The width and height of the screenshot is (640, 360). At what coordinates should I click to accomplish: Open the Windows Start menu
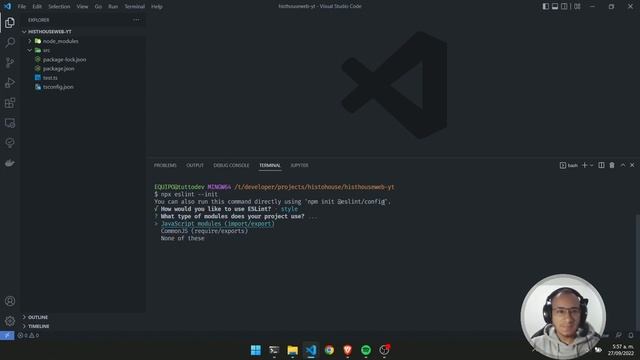[256, 350]
